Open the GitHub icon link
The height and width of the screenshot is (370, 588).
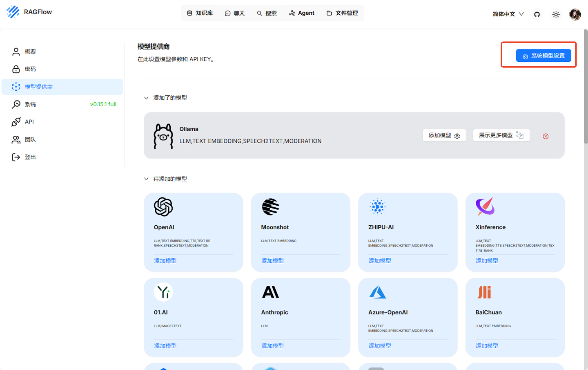[537, 14]
